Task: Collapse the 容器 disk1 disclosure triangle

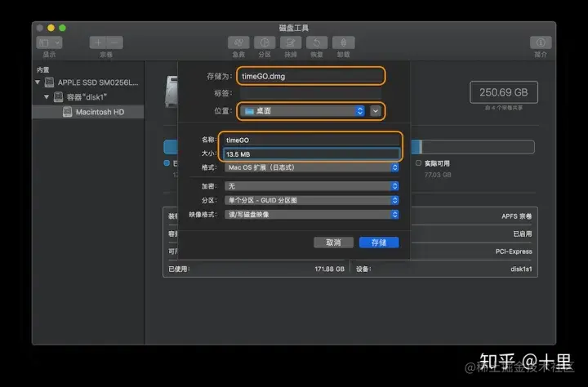Action: click(47, 97)
